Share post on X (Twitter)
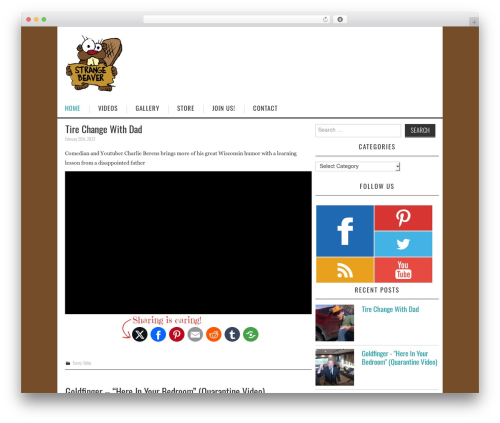The image size is (500, 423). click(140, 334)
